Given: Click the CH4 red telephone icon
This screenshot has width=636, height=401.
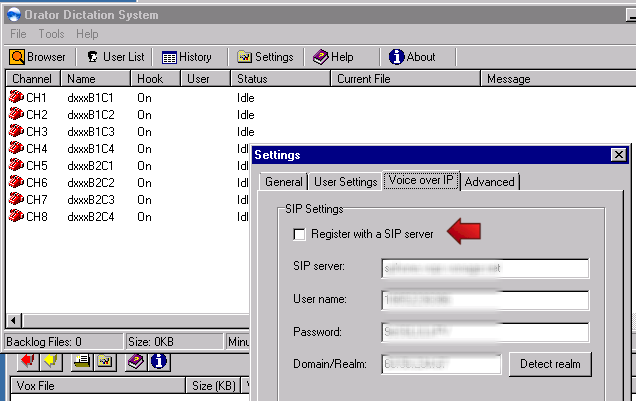Looking at the screenshot, I should click(x=16, y=148).
